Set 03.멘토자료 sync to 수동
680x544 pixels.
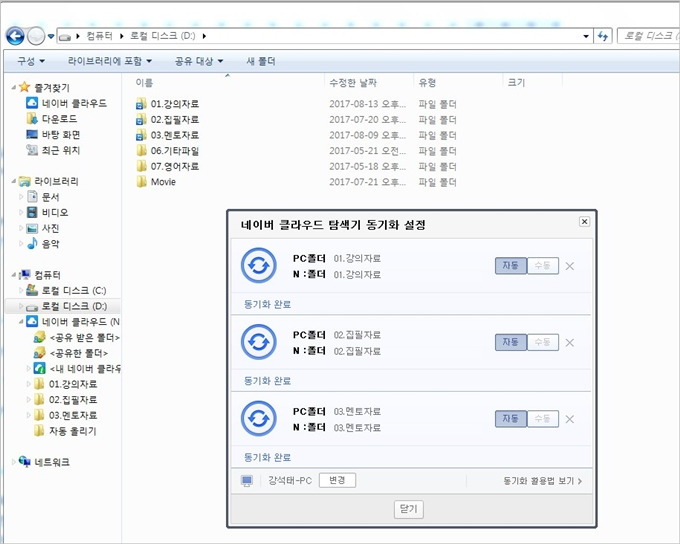(x=543, y=419)
